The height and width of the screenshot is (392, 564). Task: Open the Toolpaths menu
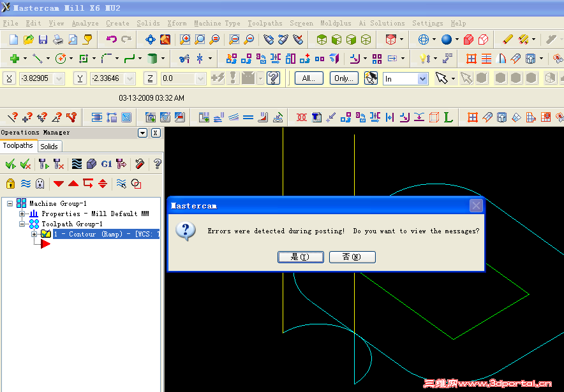tap(265, 23)
